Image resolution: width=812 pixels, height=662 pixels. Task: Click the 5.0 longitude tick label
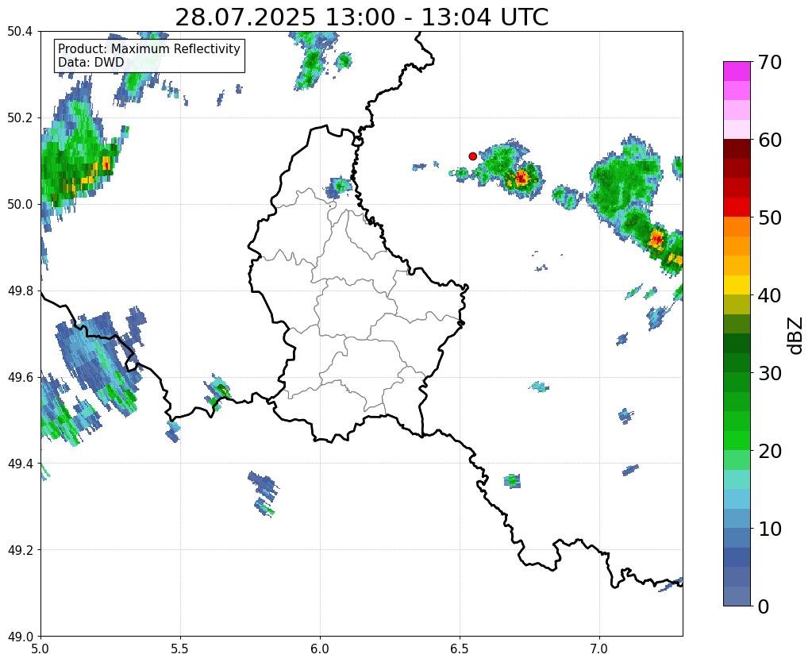(x=40, y=649)
